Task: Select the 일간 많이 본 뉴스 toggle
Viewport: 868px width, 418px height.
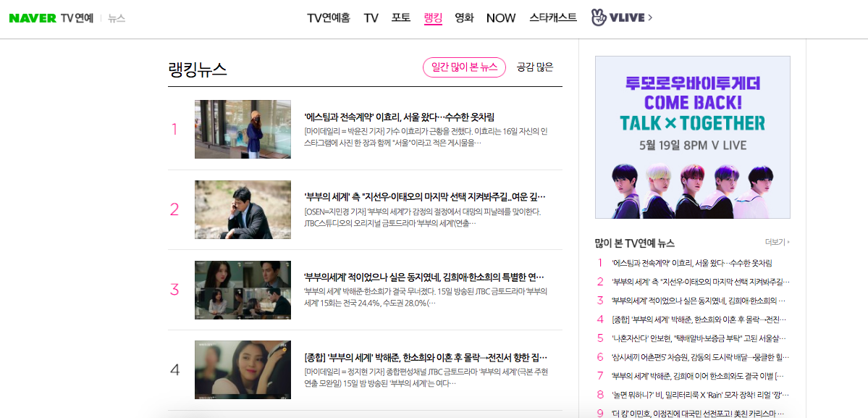Action: coord(465,67)
